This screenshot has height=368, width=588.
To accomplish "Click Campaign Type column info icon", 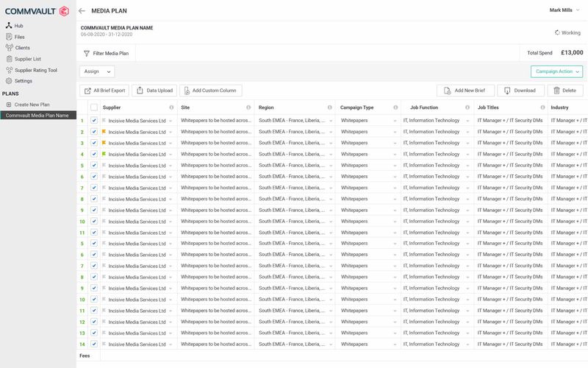I will pyautogui.click(x=395, y=107).
